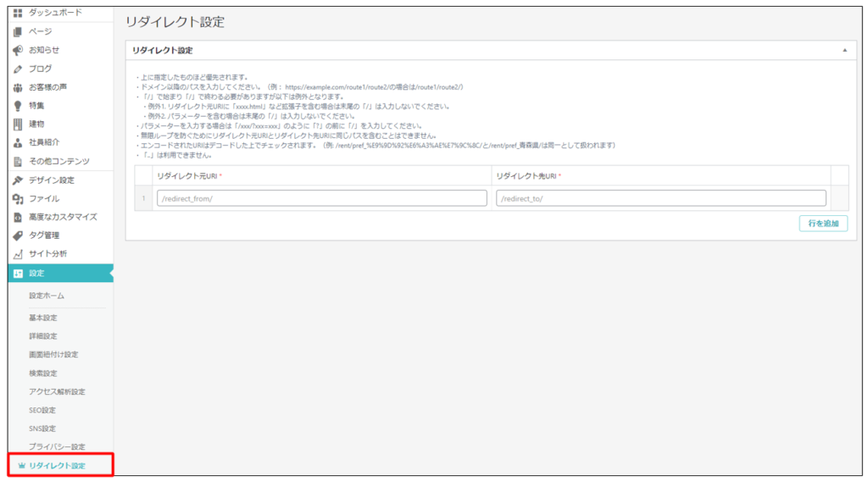Open the SEO設定 submenu item
The image size is (868, 482).
tap(42, 410)
